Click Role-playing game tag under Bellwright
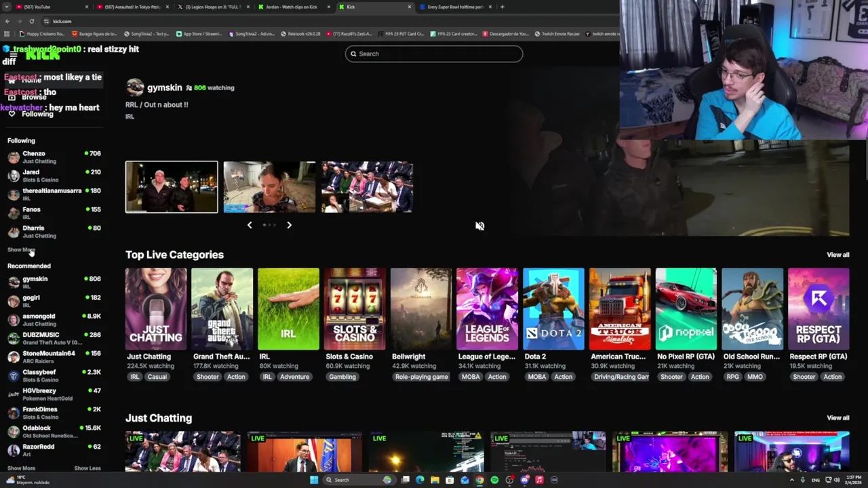Viewport: 868px width, 488px height. pyautogui.click(x=421, y=377)
